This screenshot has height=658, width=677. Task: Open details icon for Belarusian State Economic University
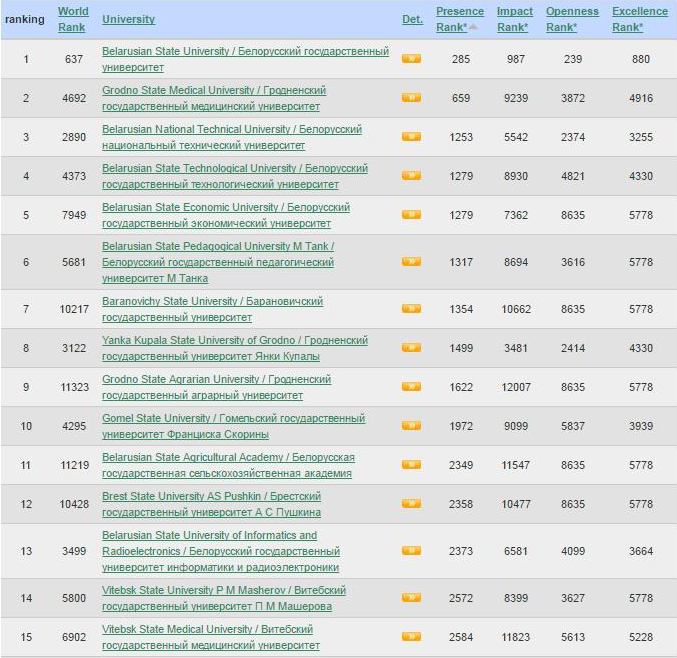click(411, 215)
